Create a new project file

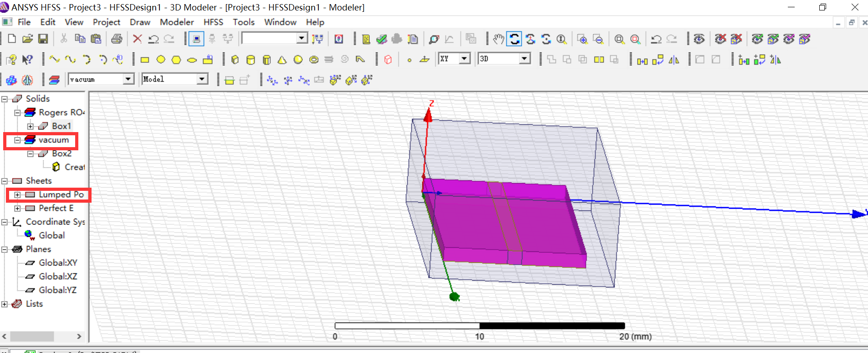click(12, 39)
